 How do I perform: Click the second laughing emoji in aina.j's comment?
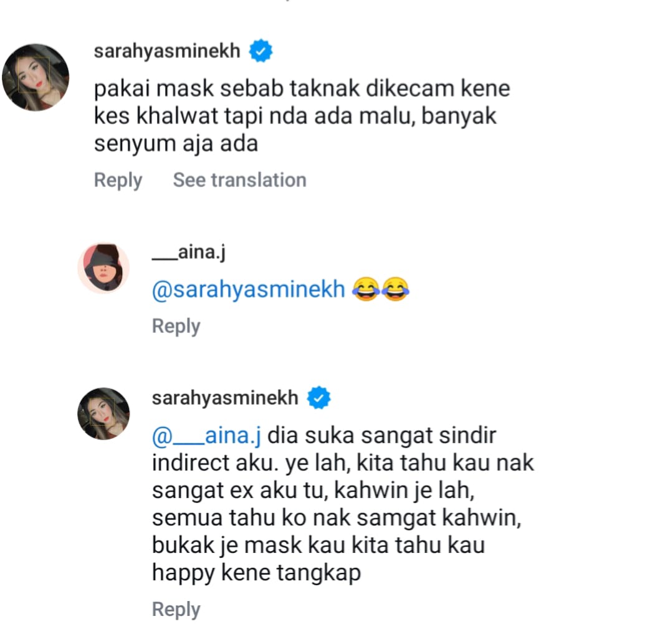[x=395, y=289]
